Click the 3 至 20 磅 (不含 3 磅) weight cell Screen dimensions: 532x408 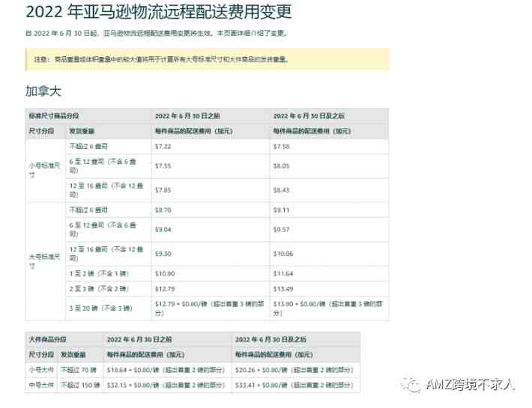(100, 308)
